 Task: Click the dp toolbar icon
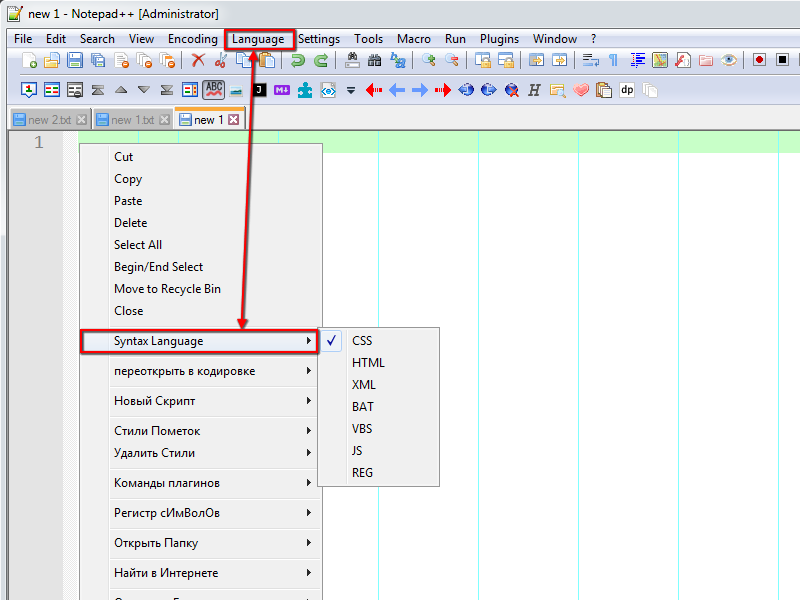point(627,90)
